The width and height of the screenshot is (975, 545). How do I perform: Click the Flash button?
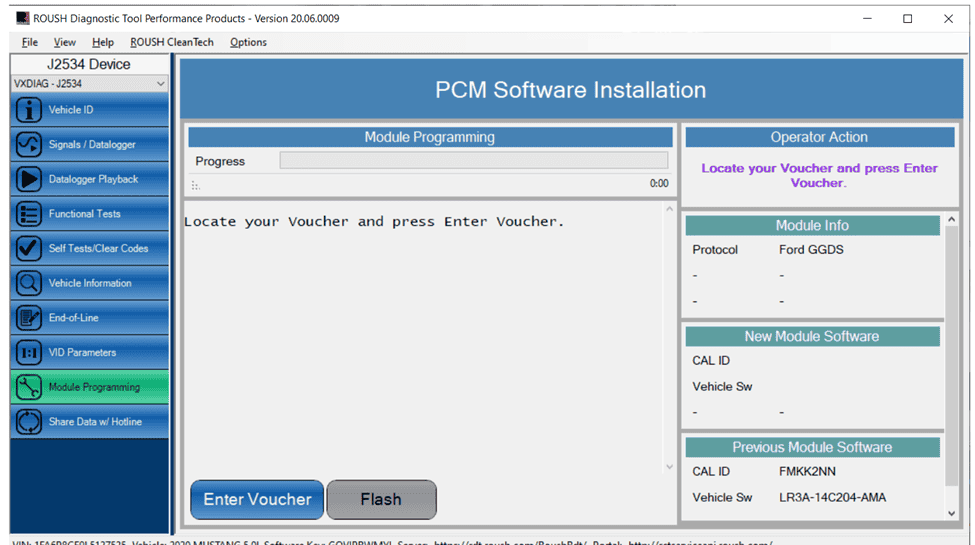[381, 500]
